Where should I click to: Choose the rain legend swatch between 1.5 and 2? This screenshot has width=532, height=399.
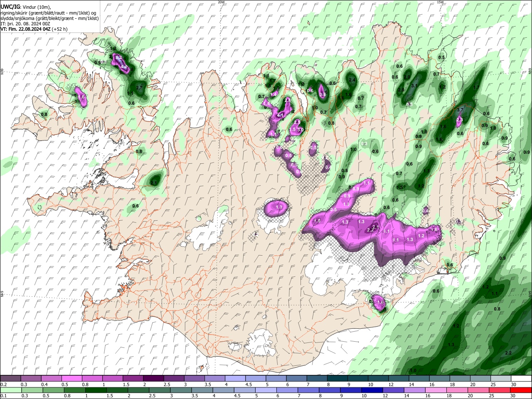[117, 390]
